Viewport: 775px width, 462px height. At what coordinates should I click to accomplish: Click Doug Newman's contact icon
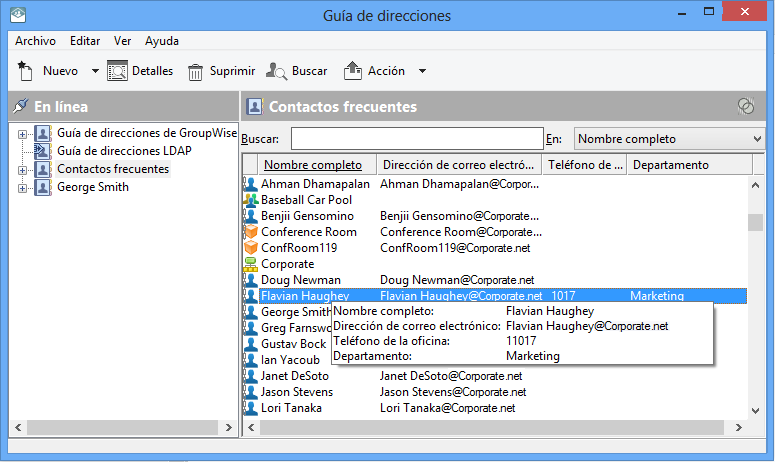251,280
